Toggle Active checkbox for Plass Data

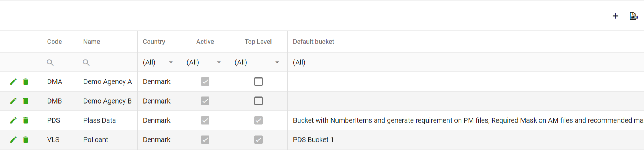205,120
